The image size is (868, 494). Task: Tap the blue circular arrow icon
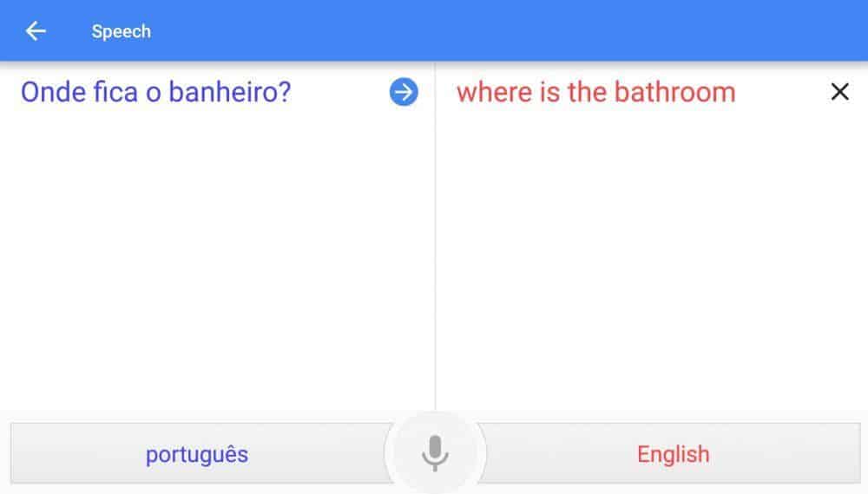pos(404,92)
